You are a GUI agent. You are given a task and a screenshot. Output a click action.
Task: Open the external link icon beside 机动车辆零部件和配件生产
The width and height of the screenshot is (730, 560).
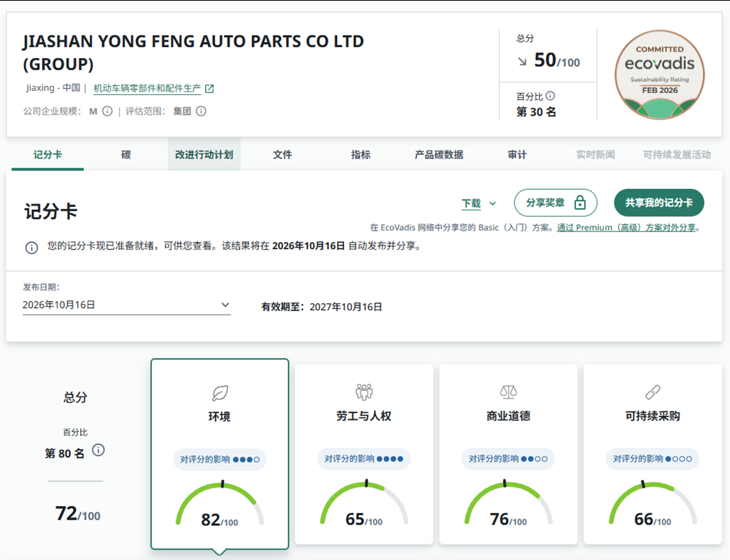coord(209,89)
